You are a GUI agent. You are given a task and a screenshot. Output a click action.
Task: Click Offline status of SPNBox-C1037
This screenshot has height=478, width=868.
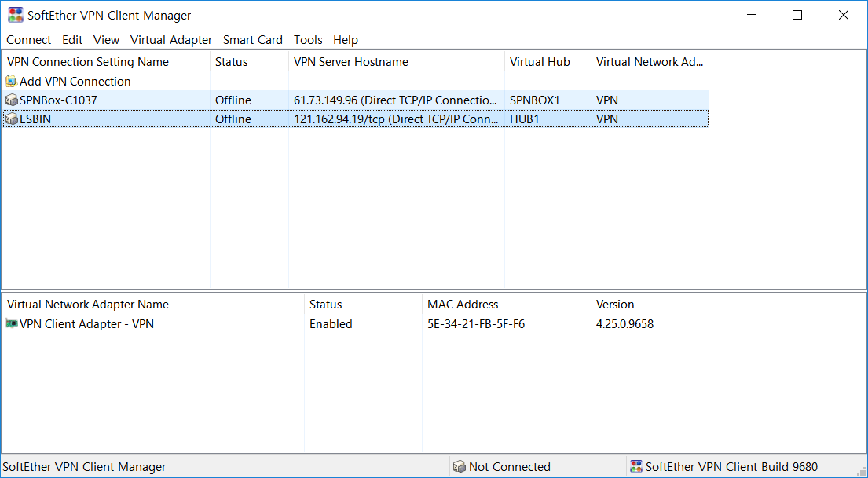pos(233,100)
